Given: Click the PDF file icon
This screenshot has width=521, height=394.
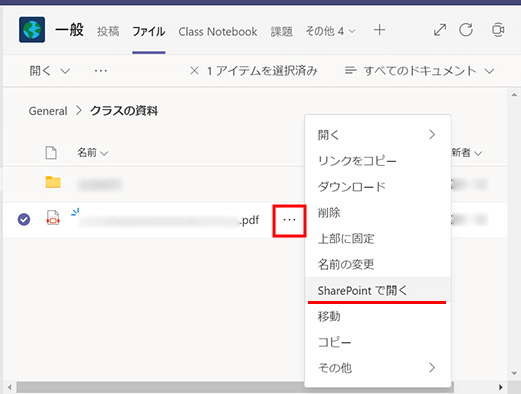Looking at the screenshot, I should click(x=53, y=218).
